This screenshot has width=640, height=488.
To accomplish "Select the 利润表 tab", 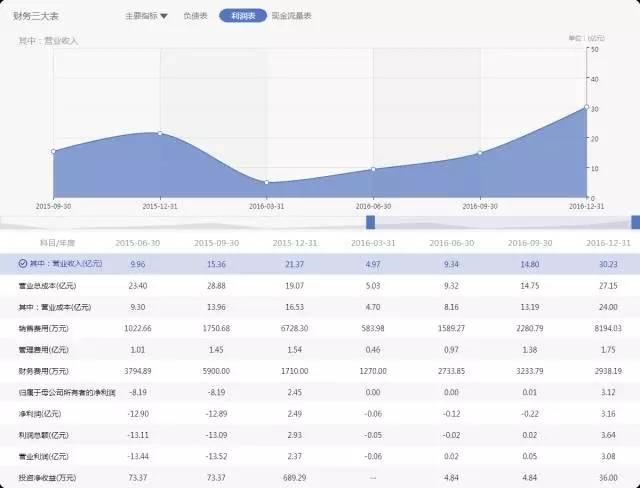I will point(243,16).
